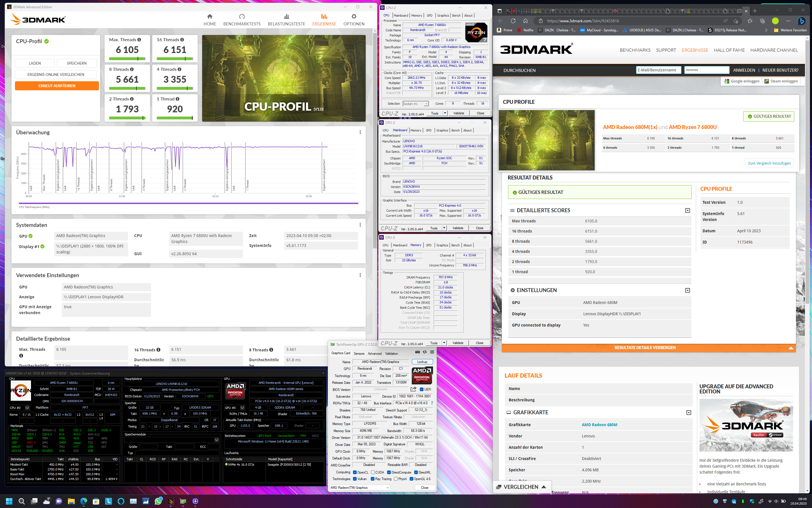Screen dimensions: 812x508
Task: Toggle the DirectML checkbox in GPU-Z
Action: (x=416, y=472)
